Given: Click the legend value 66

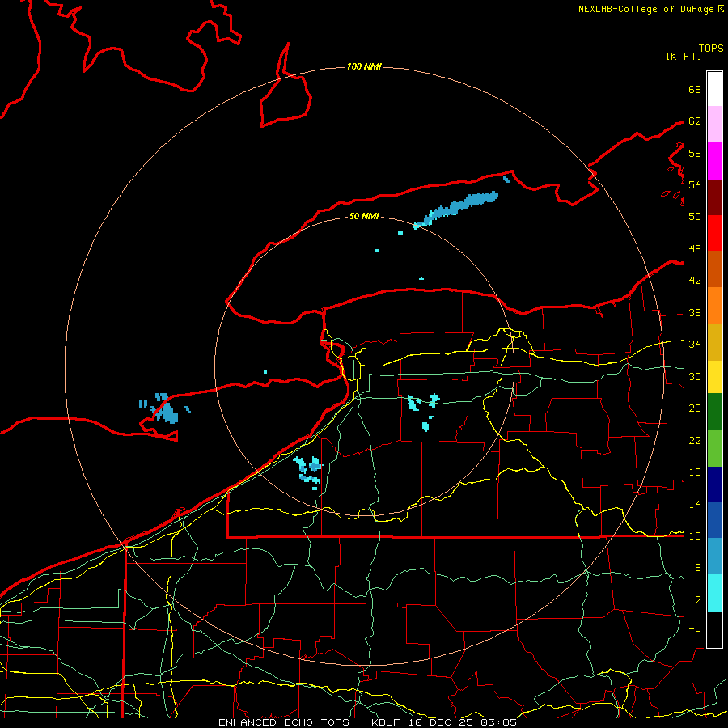Looking at the screenshot, I should click(695, 89).
